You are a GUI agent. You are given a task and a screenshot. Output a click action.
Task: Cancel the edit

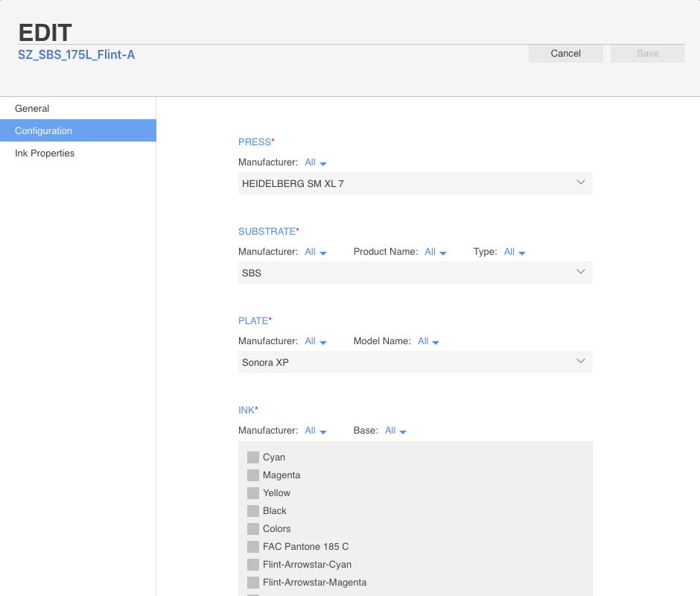point(566,54)
